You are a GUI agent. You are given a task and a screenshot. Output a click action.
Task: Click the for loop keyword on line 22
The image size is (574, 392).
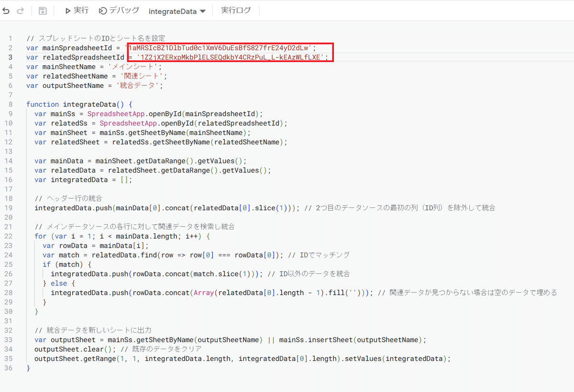click(40, 236)
